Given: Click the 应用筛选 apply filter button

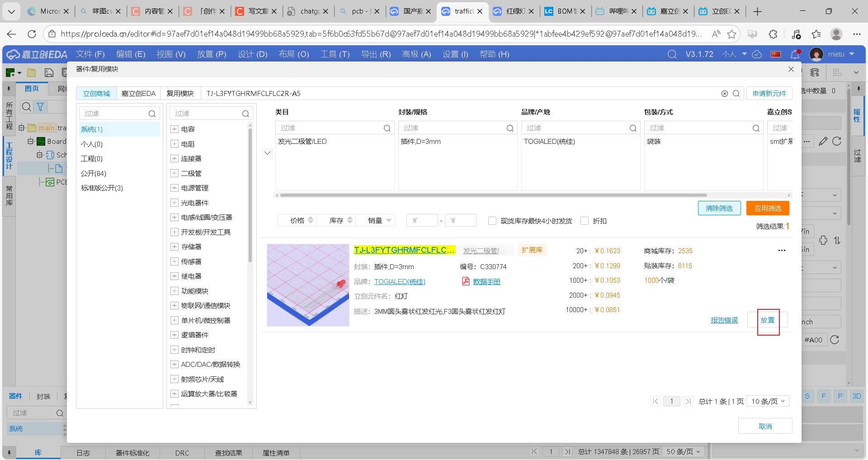Looking at the screenshot, I should pyautogui.click(x=768, y=208).
